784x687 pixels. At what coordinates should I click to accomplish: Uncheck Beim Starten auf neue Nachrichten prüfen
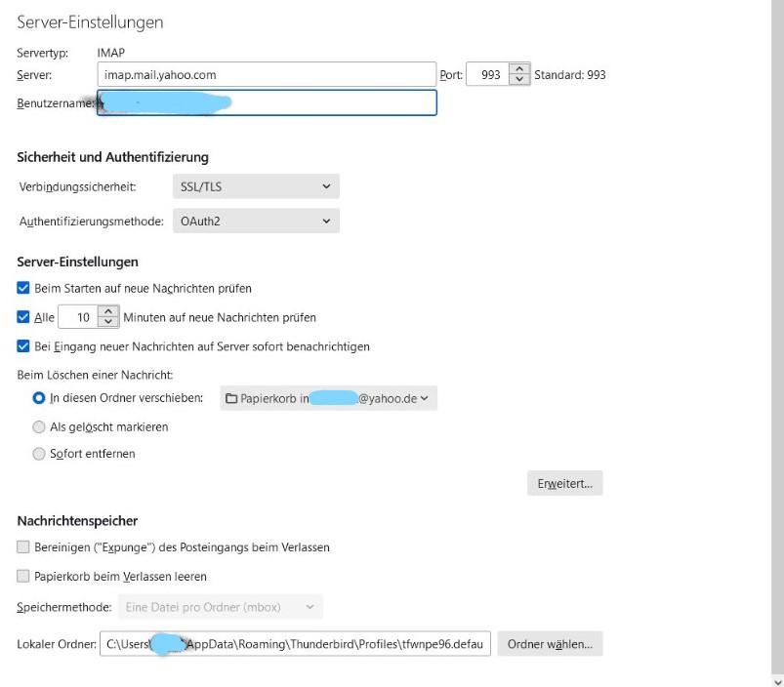24,289
